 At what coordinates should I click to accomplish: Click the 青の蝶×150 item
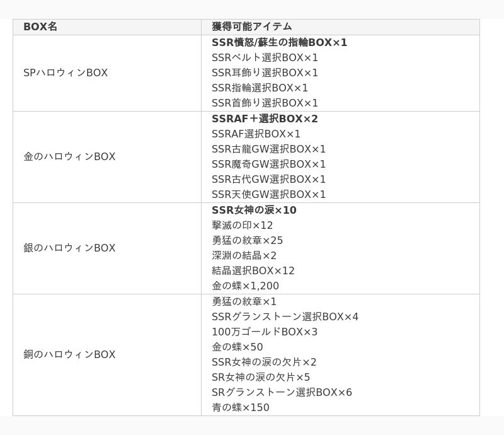[241, 407]
